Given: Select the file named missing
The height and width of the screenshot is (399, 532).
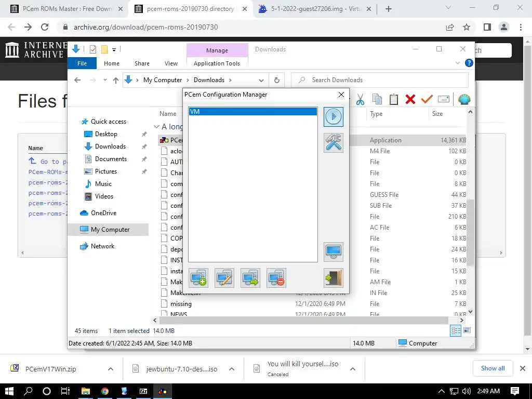Looking at the screenshot, I should click(x=181, y=304).
